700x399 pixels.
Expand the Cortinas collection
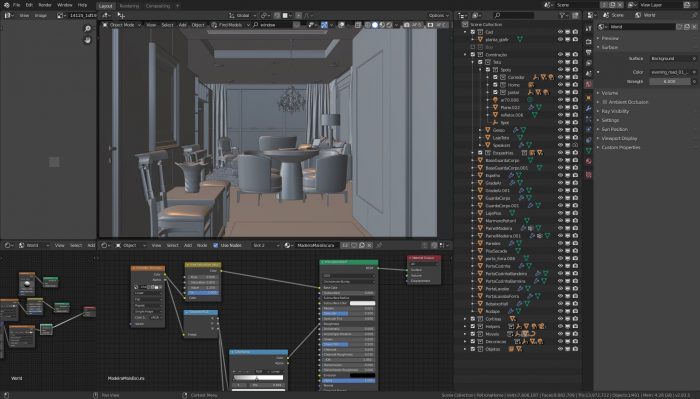pos(465,319)
